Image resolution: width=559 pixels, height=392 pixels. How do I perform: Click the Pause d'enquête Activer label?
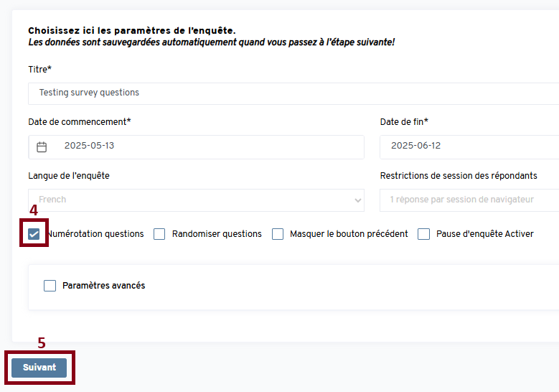(484, 234)
